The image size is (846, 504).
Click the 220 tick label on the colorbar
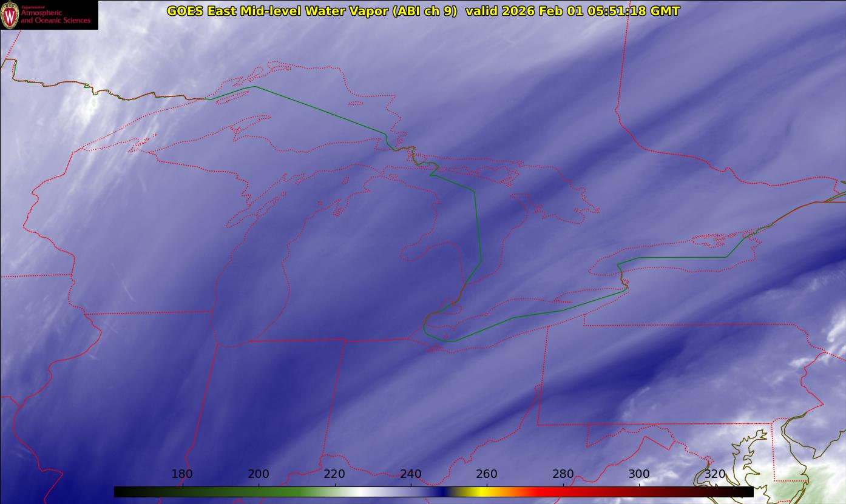coord(334,474)
